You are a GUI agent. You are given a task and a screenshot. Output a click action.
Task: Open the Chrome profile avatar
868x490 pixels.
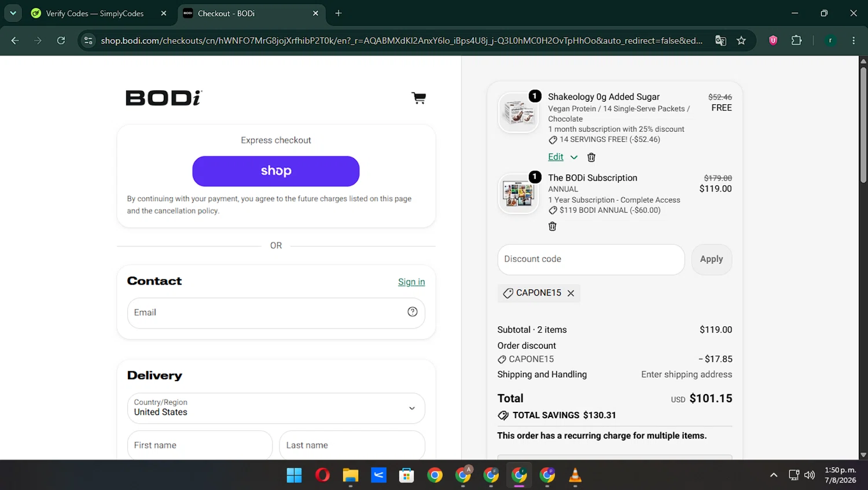point(830,40)
